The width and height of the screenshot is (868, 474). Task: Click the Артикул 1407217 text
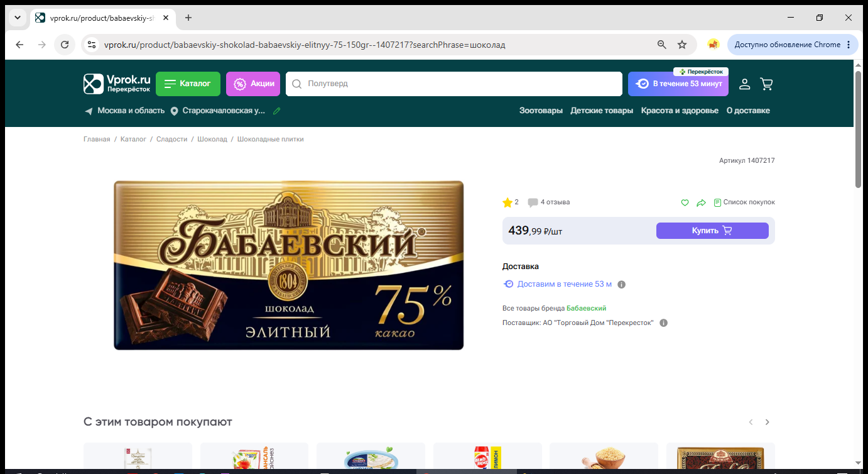tap(747, 161)
